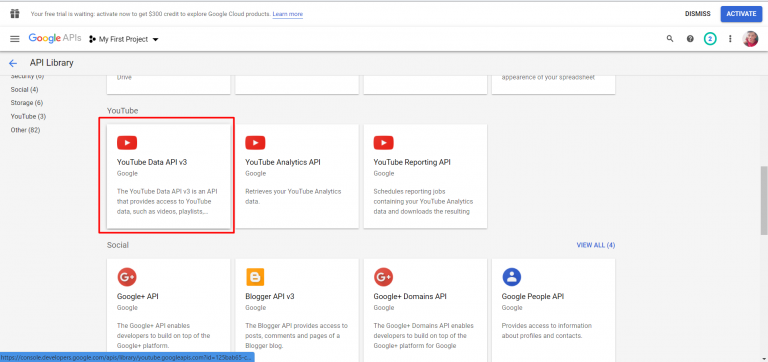Click the gift icon in trial banner
Viewport: 768px width, 362px height.
[x=15, y=13]
